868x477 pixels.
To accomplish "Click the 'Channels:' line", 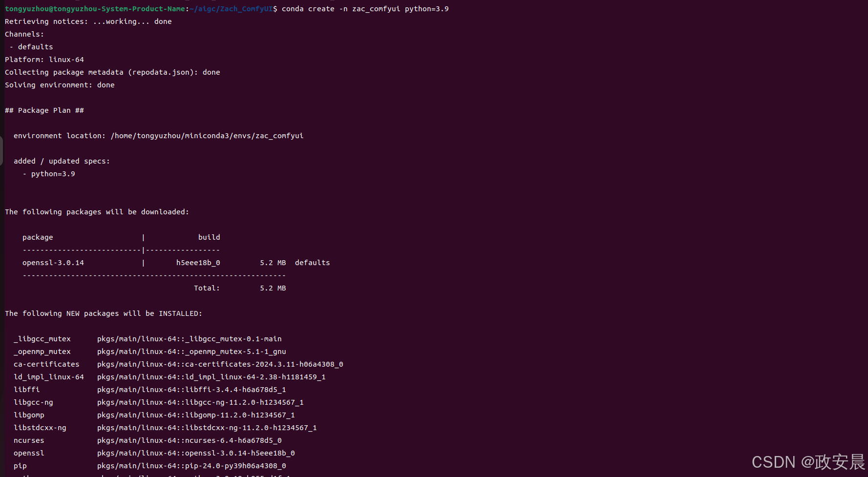I will click(x=24, y=34).
